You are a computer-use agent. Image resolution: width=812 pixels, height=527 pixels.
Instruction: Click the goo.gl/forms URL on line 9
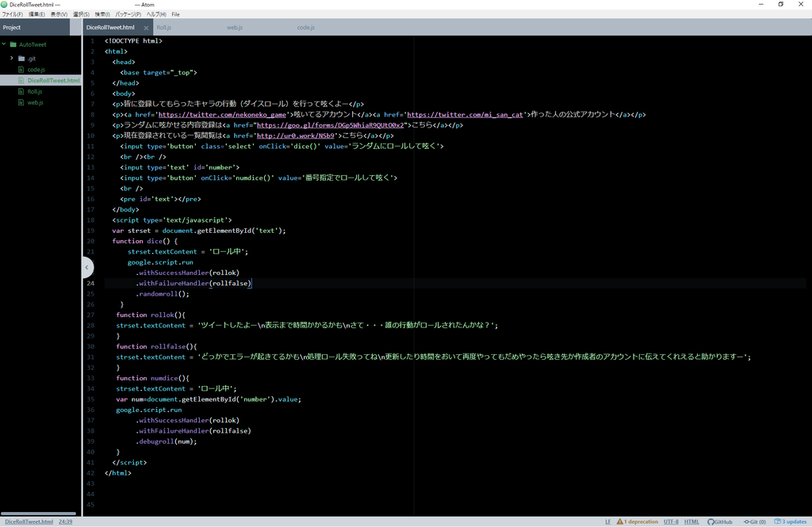[330, 125]
